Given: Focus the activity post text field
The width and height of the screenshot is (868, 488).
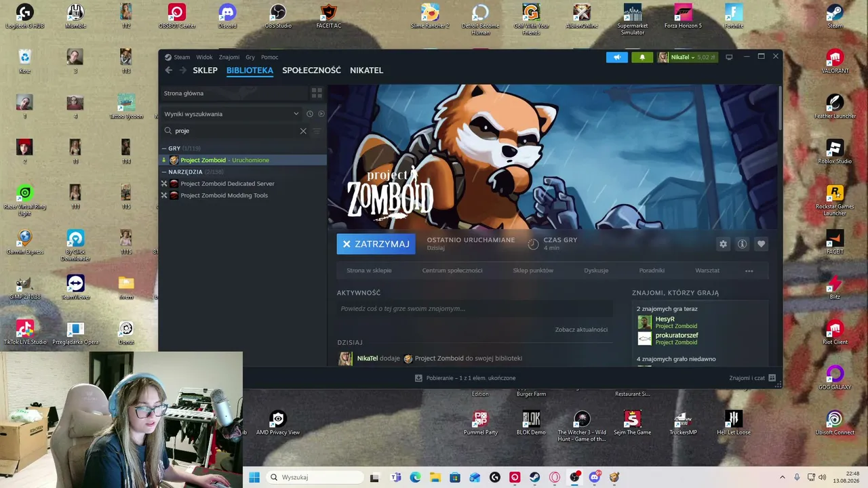Looking at the screenshot, I should click(x=475, y=308).
